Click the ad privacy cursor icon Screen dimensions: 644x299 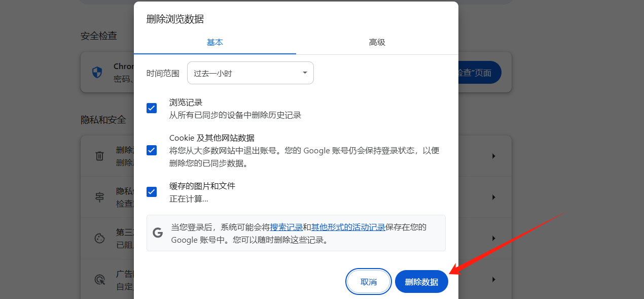tap(100, 279)
